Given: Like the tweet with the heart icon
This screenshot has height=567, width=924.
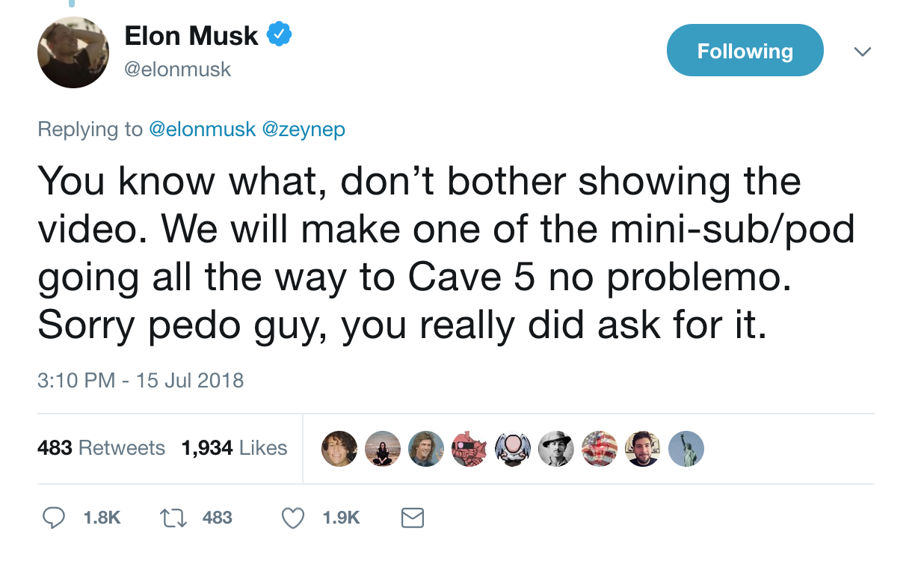Looking at the screenshot, I should [x=292, y=518].
